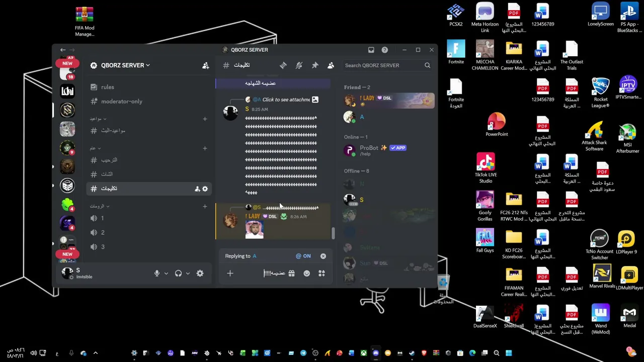
Task: Toggle the @ ON mention setting
Action: pos(303,256)
